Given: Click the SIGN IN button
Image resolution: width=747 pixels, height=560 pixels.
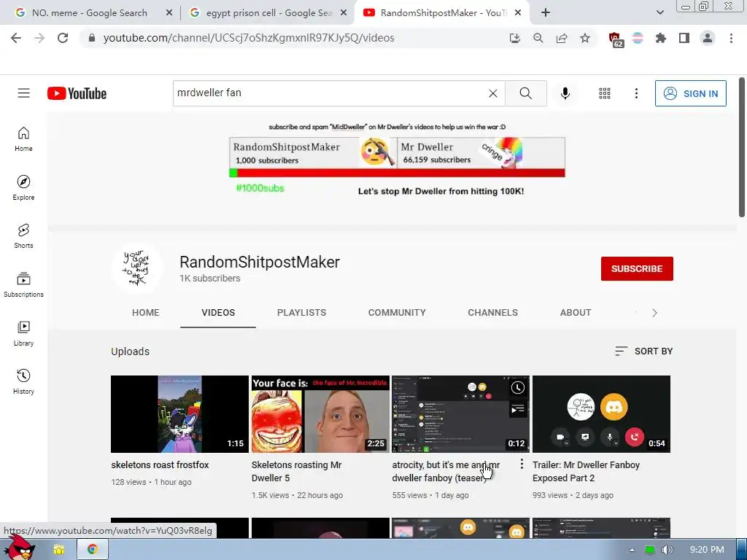Looking at the screenshot, I should (x=690, y=93).
